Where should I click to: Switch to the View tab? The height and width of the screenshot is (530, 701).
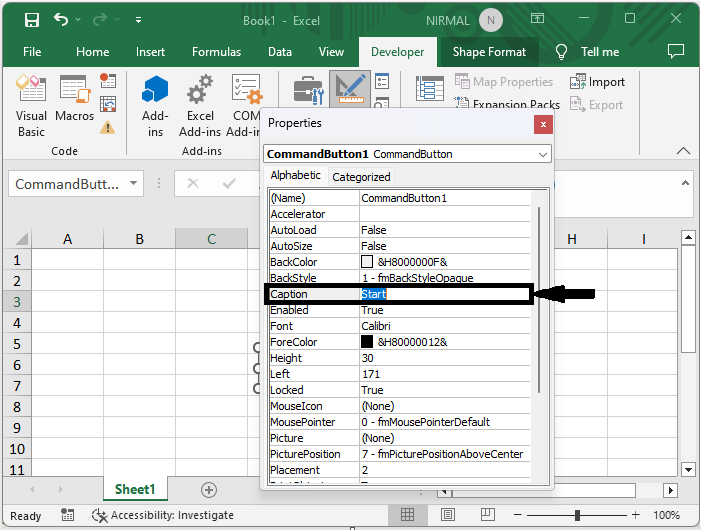click(x=331, y=52)
